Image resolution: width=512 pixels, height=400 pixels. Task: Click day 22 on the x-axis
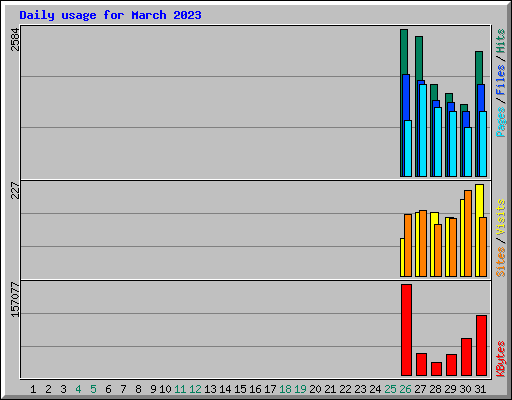click(345, 389)
